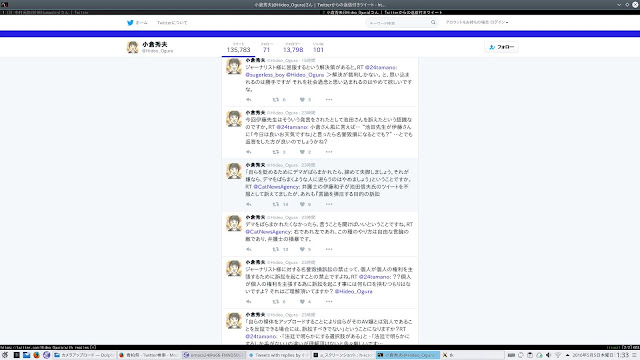
Task: Expand the hidden system tray icons arrow
Action: [x=567, y=355]
